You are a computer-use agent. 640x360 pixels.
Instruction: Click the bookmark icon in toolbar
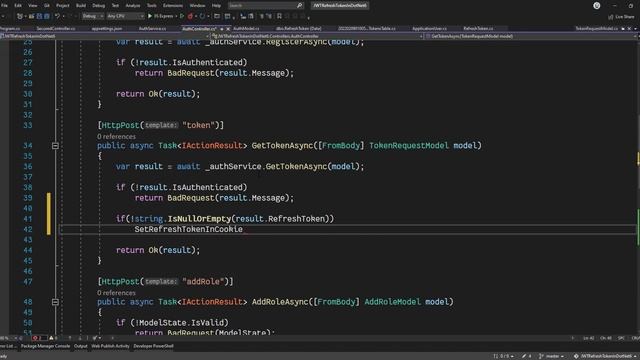pos(279,16)
